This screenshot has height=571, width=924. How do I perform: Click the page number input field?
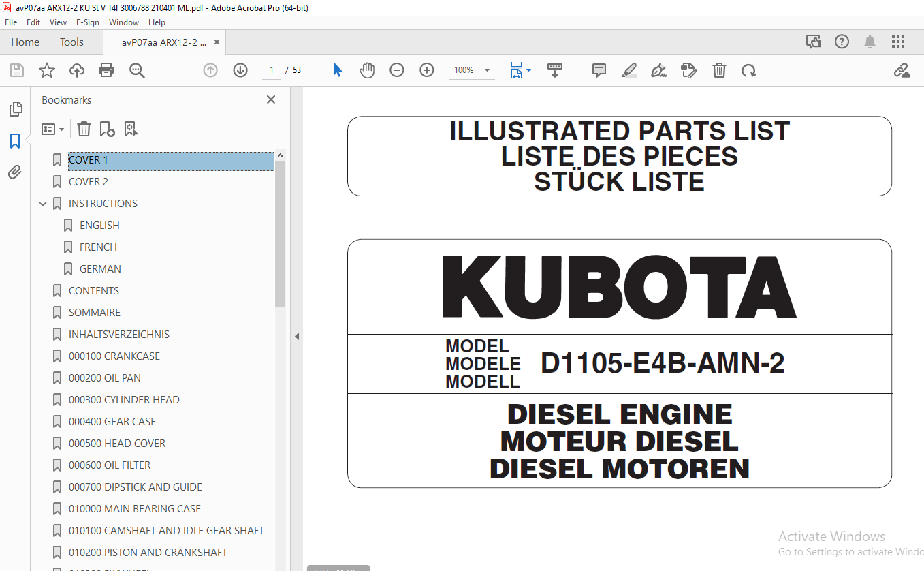(272, 70)
